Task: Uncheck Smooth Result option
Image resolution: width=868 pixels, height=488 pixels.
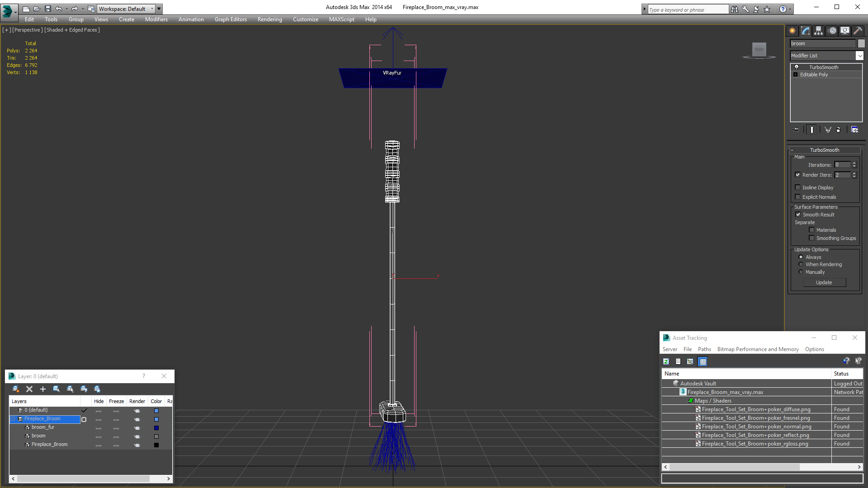Action: pyautogui.click(x=798, y=215)
